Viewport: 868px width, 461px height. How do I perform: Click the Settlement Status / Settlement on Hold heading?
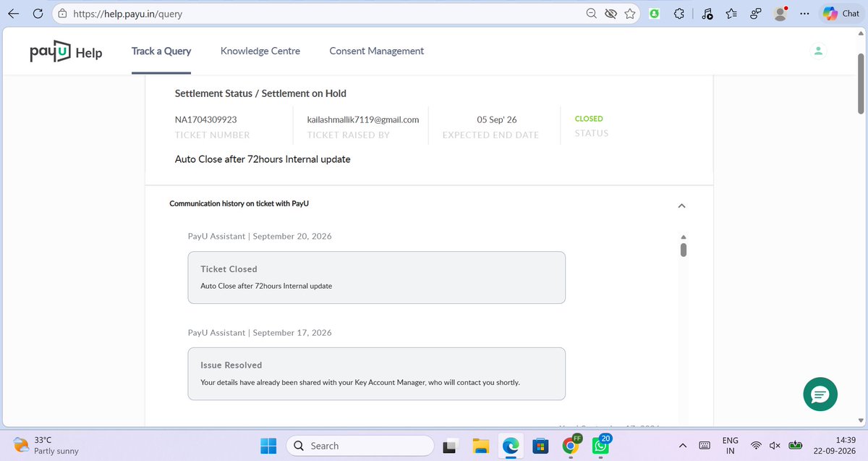point(260,93)
